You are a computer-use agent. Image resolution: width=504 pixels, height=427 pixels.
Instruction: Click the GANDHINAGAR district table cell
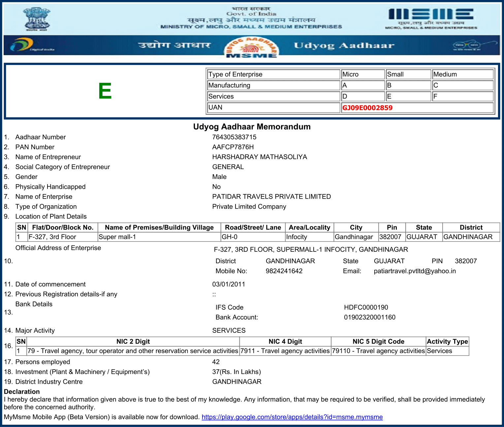coord(471,237)
